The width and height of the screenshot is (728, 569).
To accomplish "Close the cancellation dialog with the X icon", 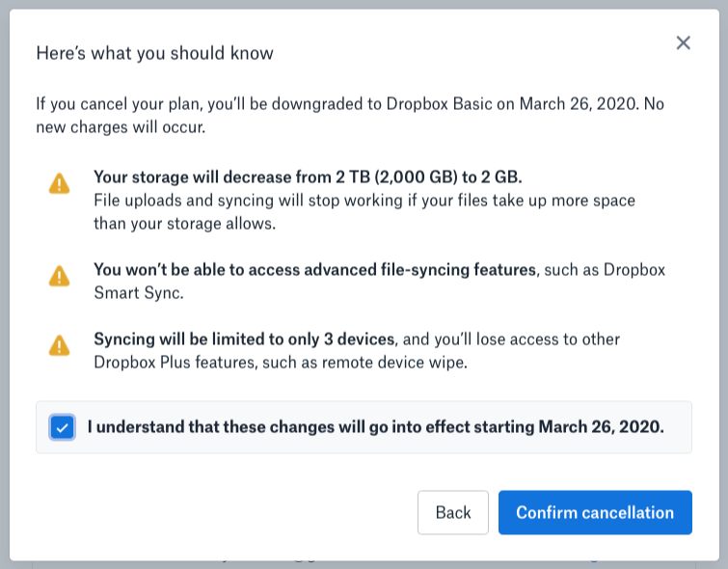I will coord(683,42).
